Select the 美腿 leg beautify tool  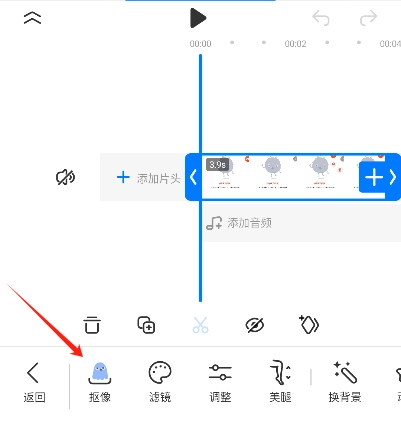[280, 382]
